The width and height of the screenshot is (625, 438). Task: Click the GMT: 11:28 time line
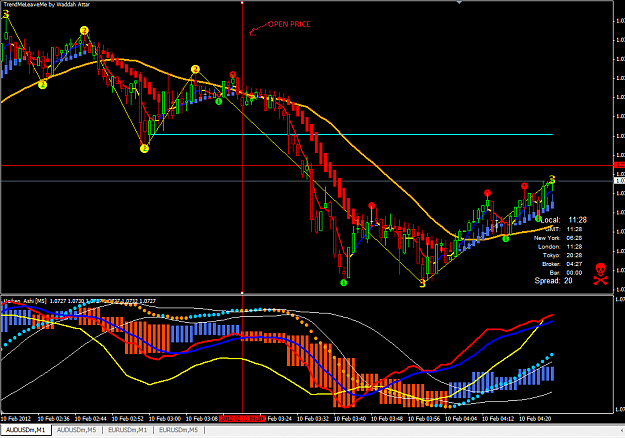coord(564,229)
